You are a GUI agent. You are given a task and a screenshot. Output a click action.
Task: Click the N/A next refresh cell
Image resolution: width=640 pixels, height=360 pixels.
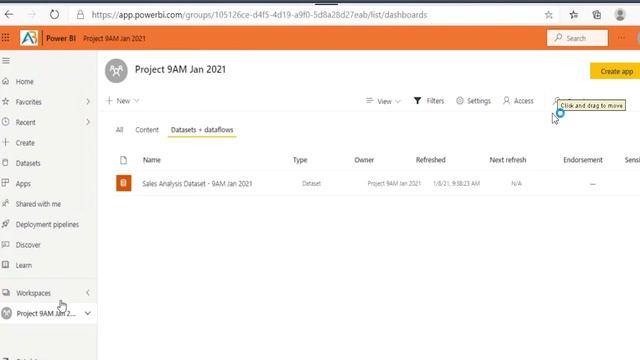[516, 184]
